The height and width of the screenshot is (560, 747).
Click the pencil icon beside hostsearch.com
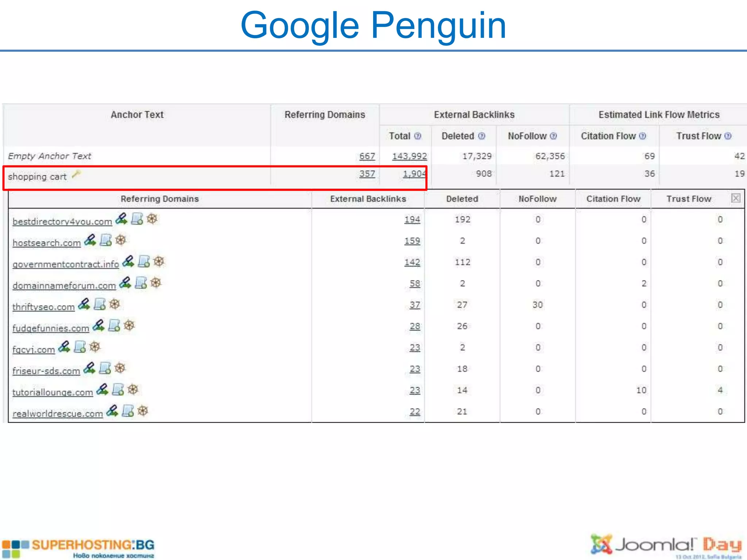(x=90, y=240)
